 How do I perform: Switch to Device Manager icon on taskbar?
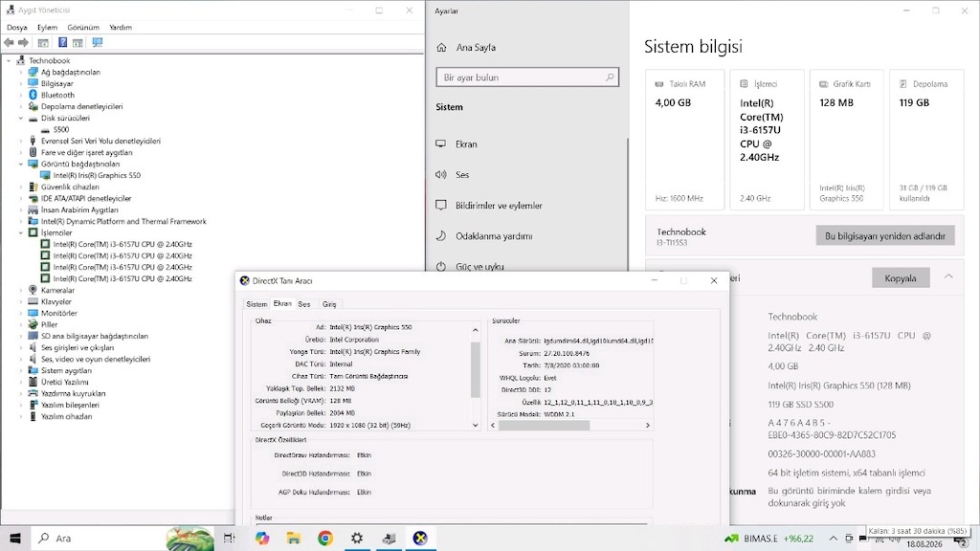tap(389, 538)
